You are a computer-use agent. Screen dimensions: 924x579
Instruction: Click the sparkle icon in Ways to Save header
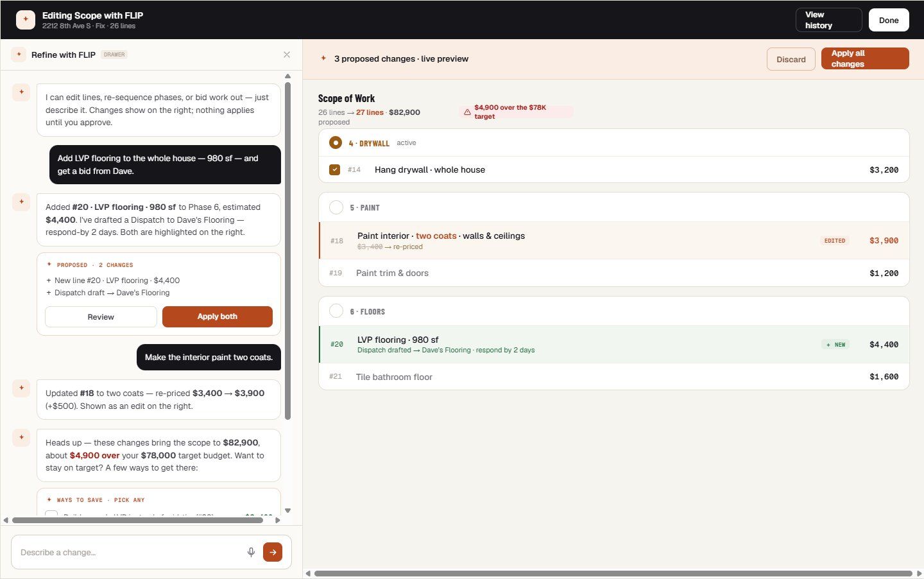(x=49, y=499)
